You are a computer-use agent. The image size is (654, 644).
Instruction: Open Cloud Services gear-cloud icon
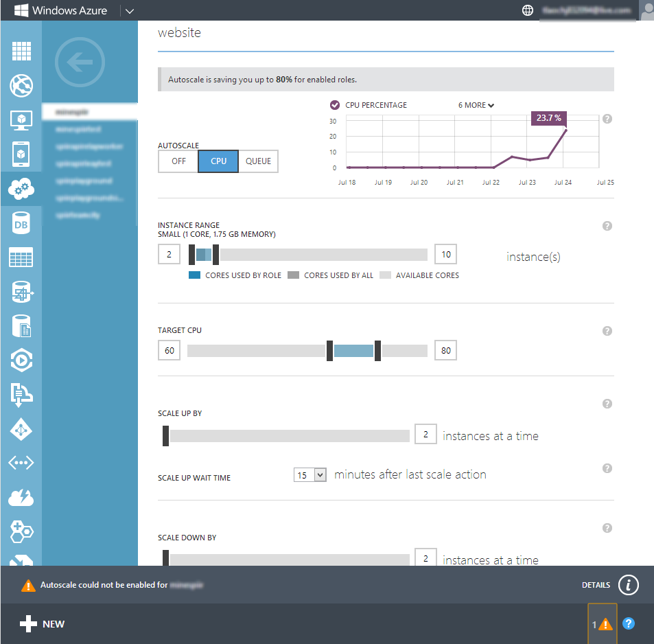coord(21,189)
